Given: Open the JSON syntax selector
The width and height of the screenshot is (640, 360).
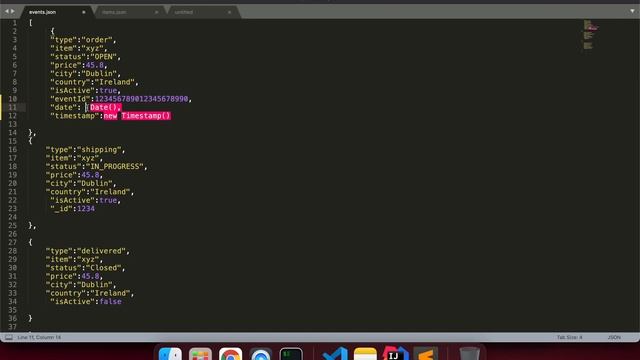Looking at the screenshot, I should pyautogui.click(x=614, y=337).
